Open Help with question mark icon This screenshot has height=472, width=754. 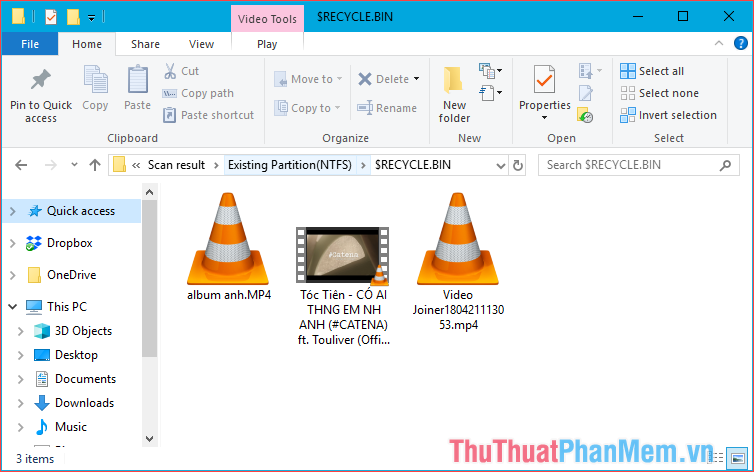(741, 43)
